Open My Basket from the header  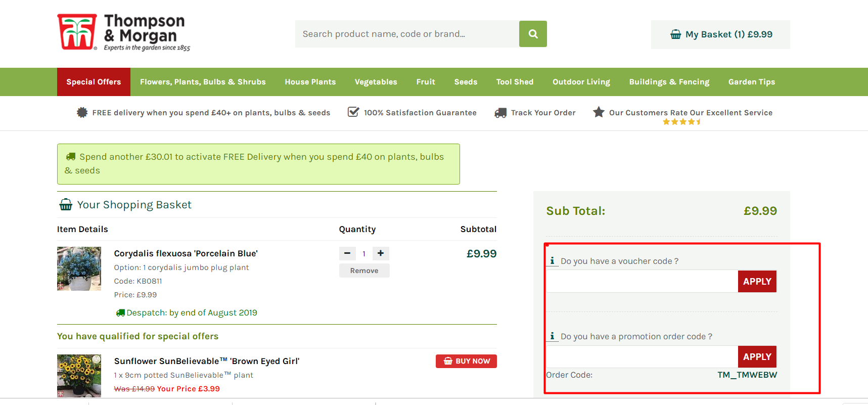(x=720, y=34)
